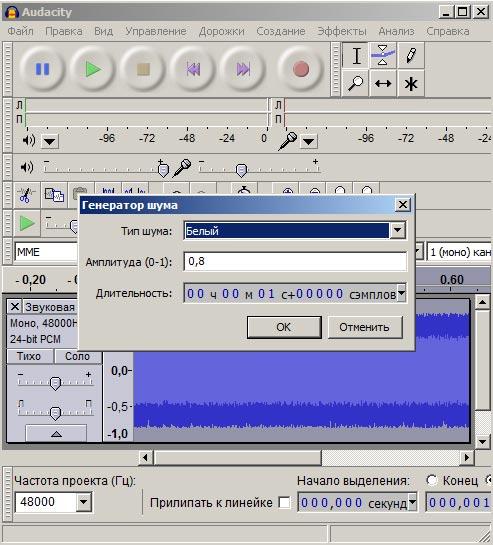The image size is (493, 545).
Task: Toggle the Тихо mute button
Action: (x=30, y=357)
